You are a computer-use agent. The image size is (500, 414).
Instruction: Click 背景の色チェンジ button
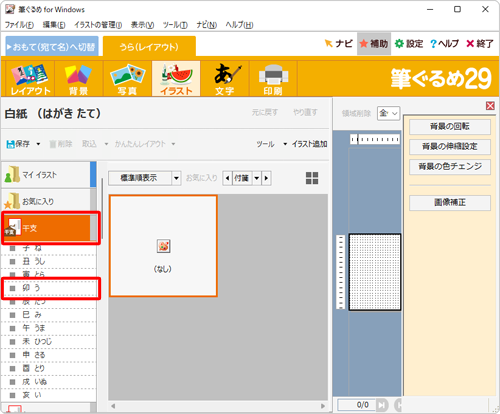tap(450, 167)
